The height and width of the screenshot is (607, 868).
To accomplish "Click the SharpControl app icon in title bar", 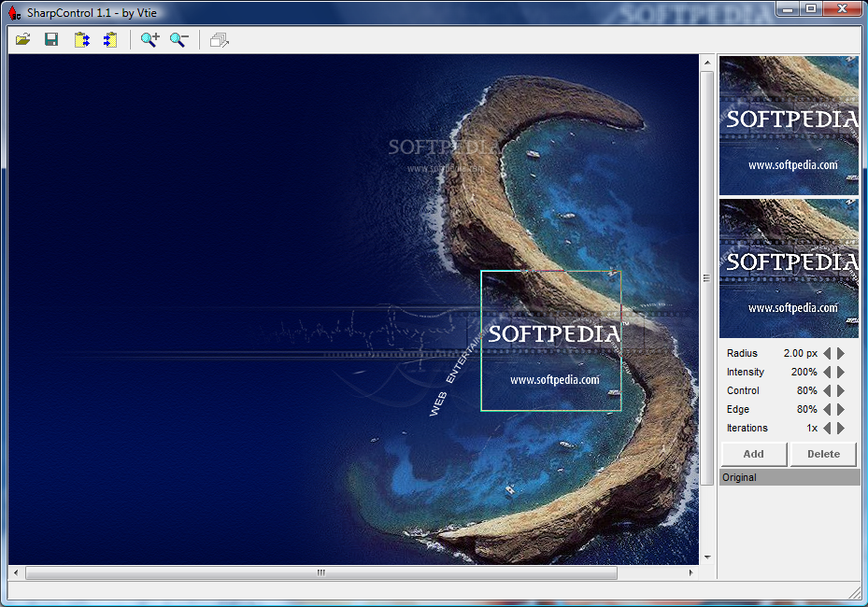I will [x=14, y=12].
